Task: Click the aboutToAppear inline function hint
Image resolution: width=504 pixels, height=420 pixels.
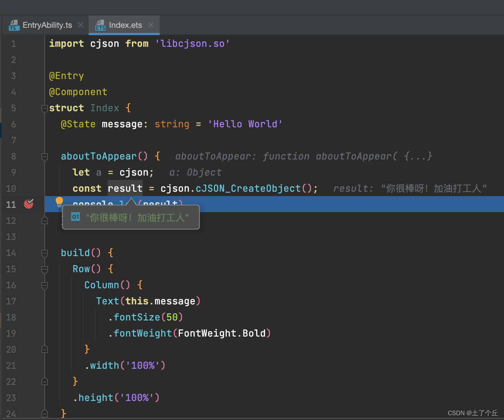Action: click(304, 156)
